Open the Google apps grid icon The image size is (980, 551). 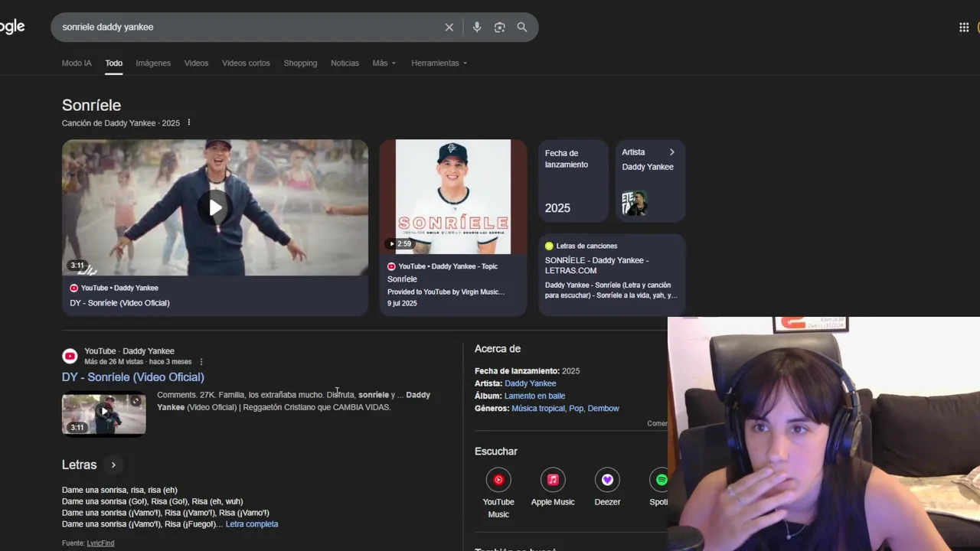[x=964, y=28]
